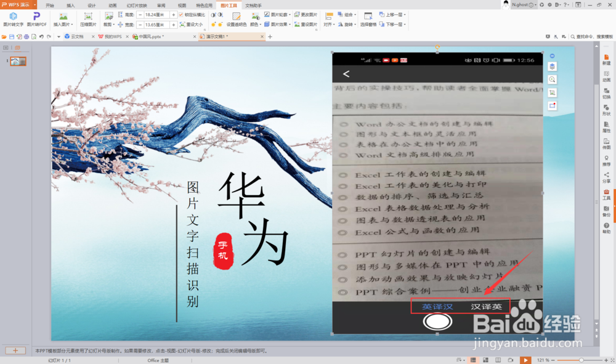
Task: Switch to slide sorter view icon
Action: point(486,360)
